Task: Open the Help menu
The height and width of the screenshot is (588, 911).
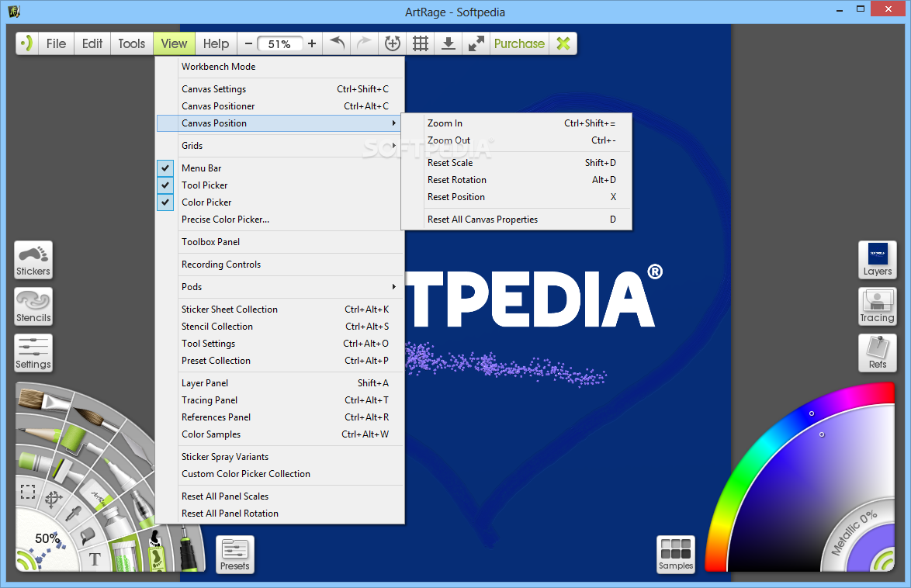Action: (216, 43)
